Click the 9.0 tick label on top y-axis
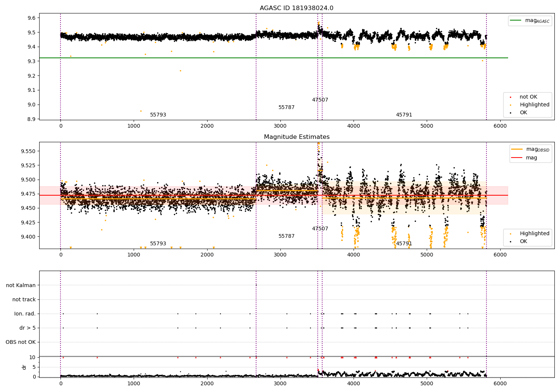 pyautogui.click(x=32, y=105)
